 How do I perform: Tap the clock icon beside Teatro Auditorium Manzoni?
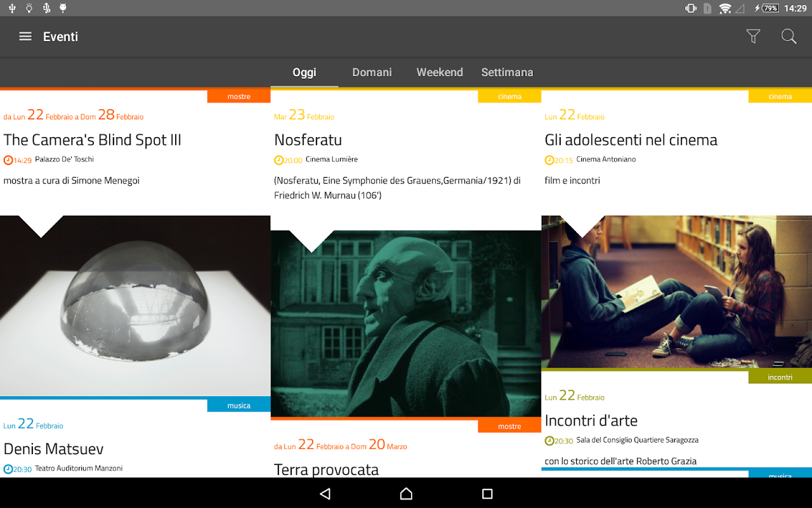pos(8,469)
